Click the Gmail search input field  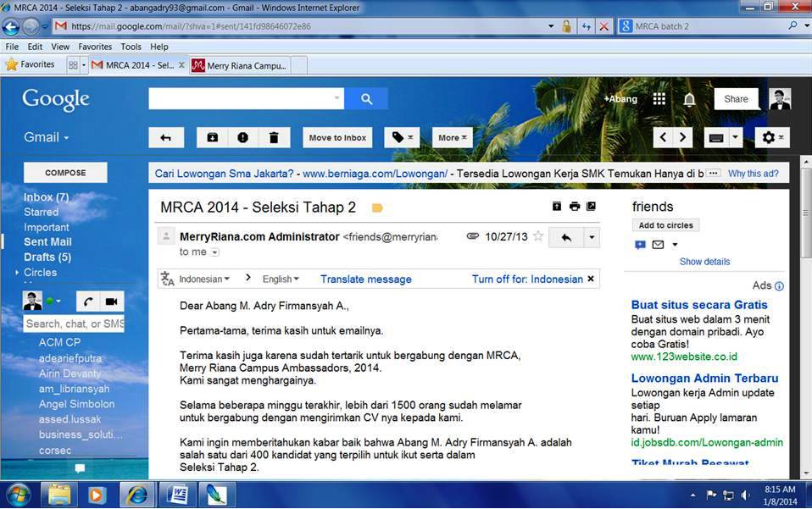click(247, 98)
